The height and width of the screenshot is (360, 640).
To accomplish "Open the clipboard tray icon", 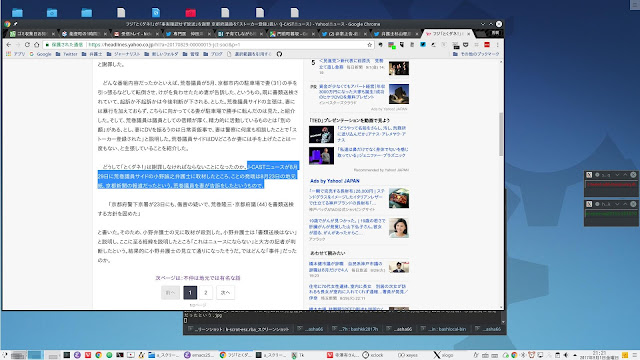I will pyautogui.click(x=557, y=355).
